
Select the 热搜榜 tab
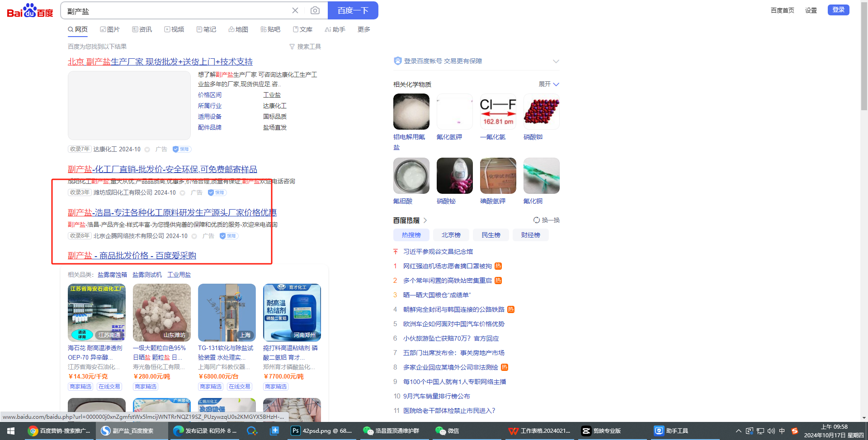[x=411, y=235]
